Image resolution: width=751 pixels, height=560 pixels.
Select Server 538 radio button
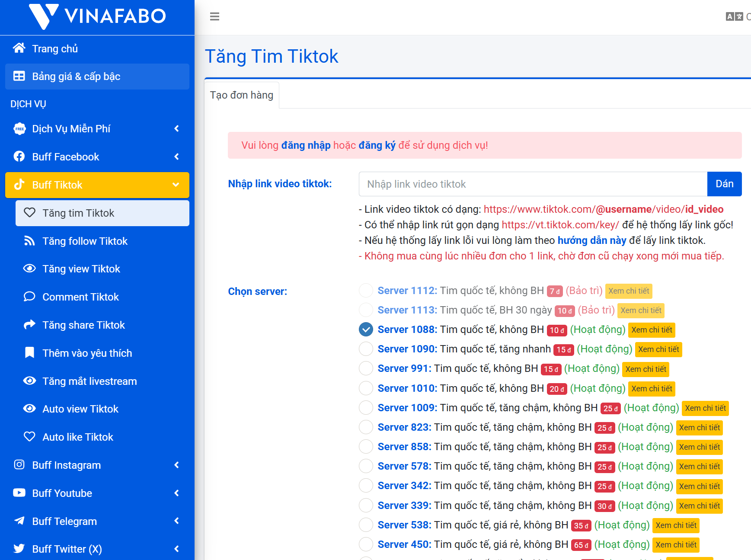[x=366, y=525]
